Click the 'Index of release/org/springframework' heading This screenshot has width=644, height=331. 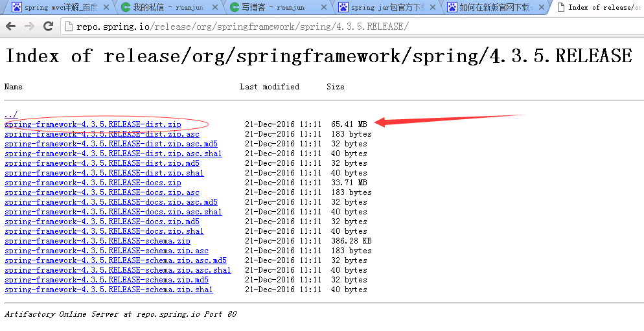pyautogui.click(x=318, y=56)
